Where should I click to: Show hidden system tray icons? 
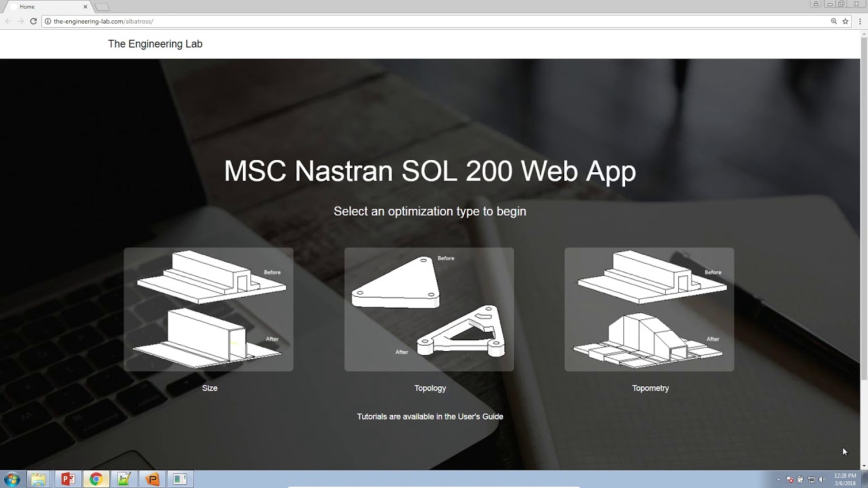click(x=778, y=480)
